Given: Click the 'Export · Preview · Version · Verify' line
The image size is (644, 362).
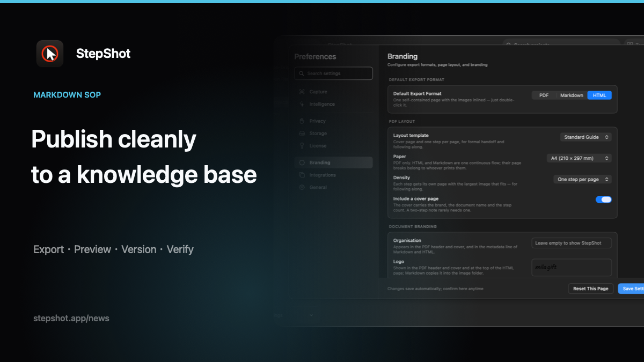Looking at the screenshot, I should click(x=113, y=249).
